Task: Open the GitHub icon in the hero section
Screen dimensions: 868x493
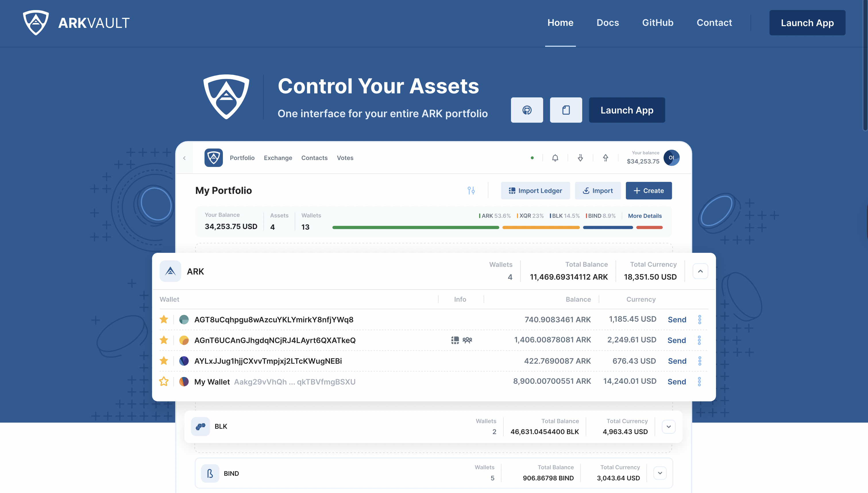Action: [526, 110]
